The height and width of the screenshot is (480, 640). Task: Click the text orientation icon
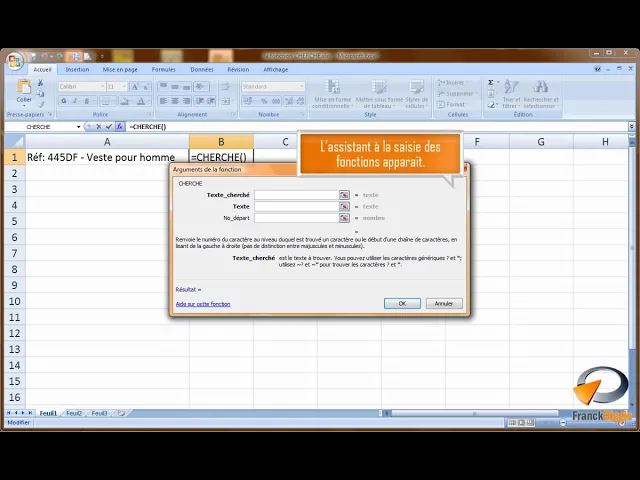point(201,87)
